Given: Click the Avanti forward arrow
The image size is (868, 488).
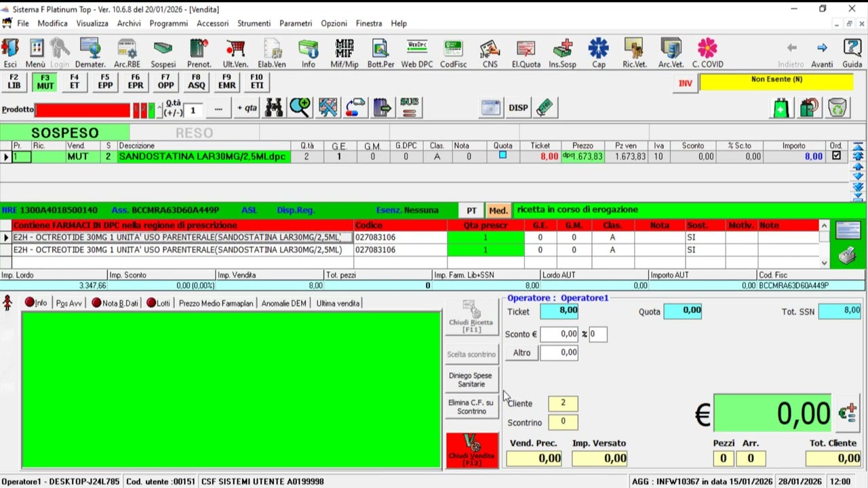Looking at the screenshot, I should point(822,54).
